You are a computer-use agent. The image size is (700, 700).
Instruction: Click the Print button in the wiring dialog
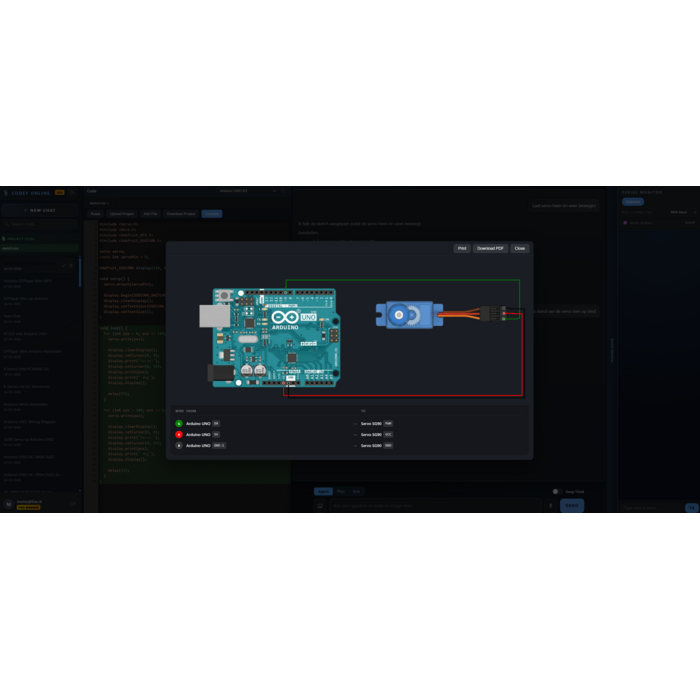pyautogui.click(x=462, y=248)
